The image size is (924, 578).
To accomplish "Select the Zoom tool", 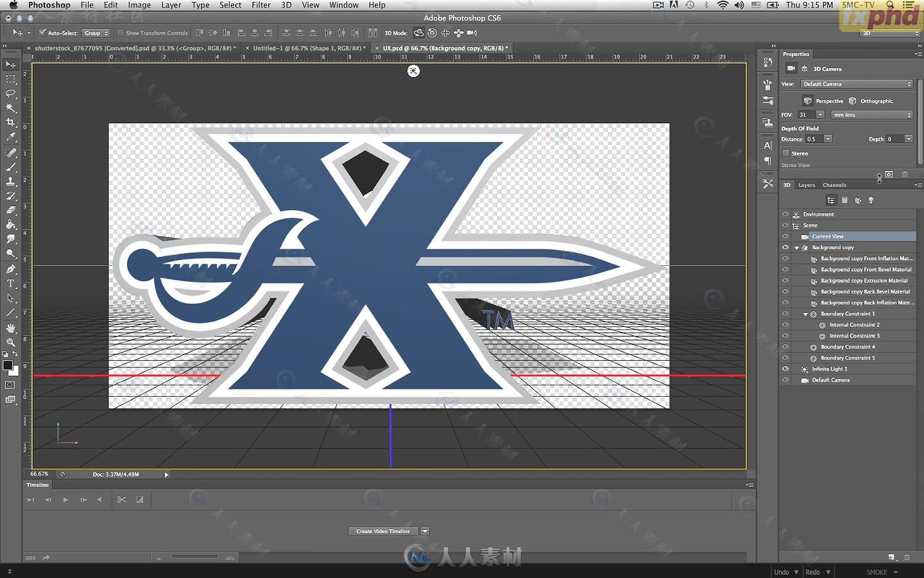I will pyautogui.click(x=11, y=342).
